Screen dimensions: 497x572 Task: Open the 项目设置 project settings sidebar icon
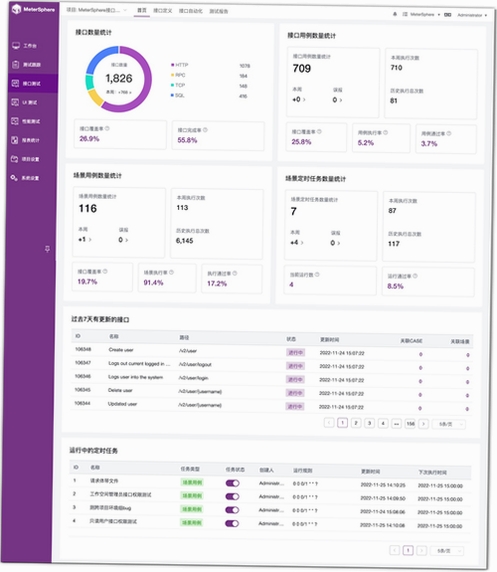click(15, 159)
